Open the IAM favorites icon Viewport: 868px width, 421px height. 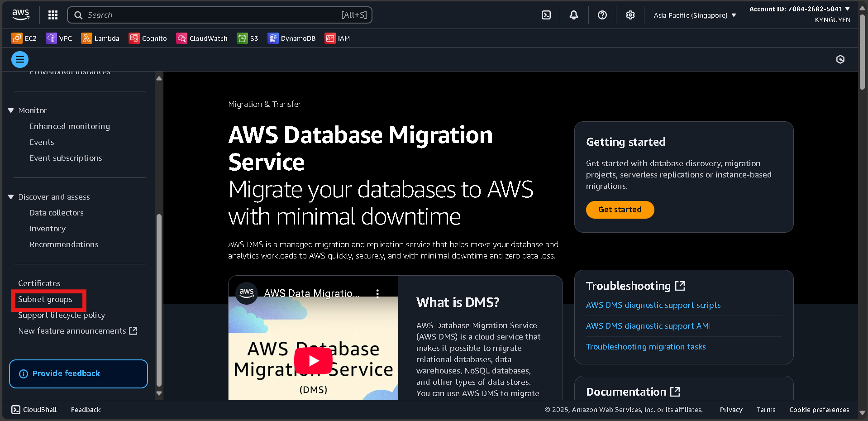tap(337, 38)
